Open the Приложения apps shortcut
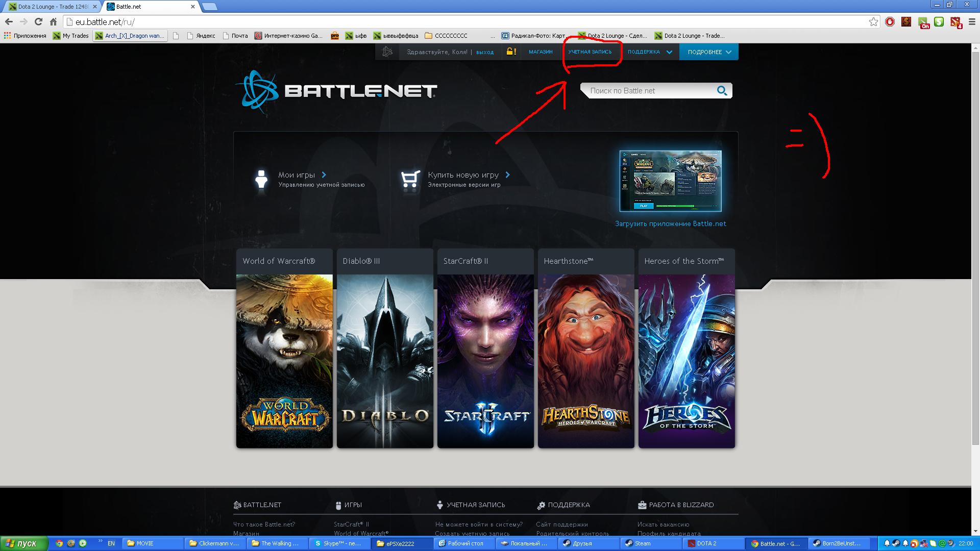Image resolution: width=980 pixels, height=551 pixels. 25,36
